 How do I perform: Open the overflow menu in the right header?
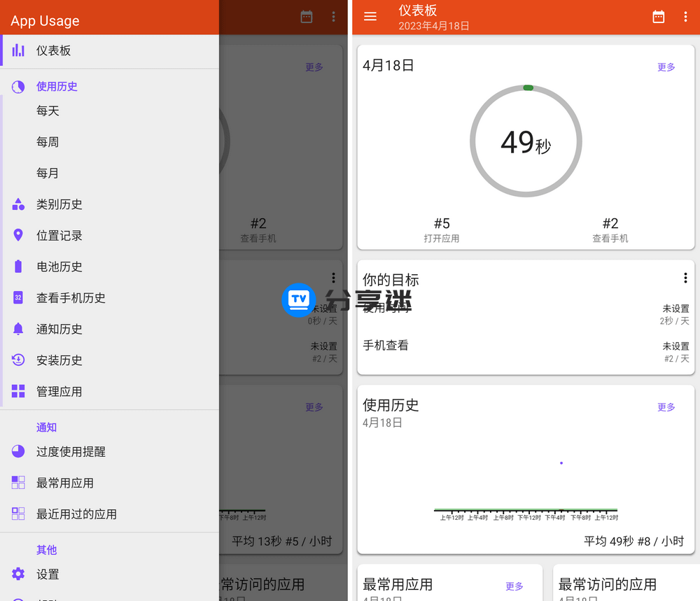coord(685,17)
